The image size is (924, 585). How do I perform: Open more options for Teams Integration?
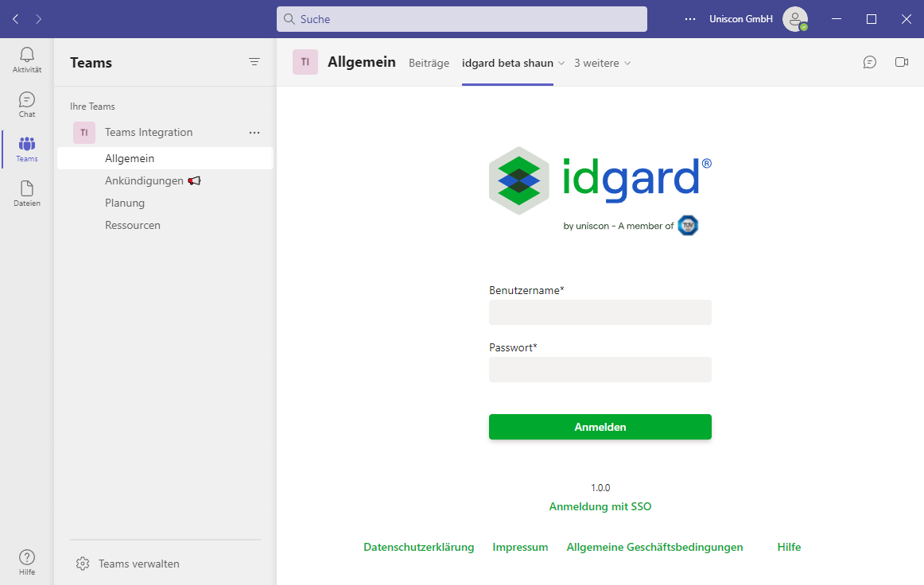pos(254,133)
